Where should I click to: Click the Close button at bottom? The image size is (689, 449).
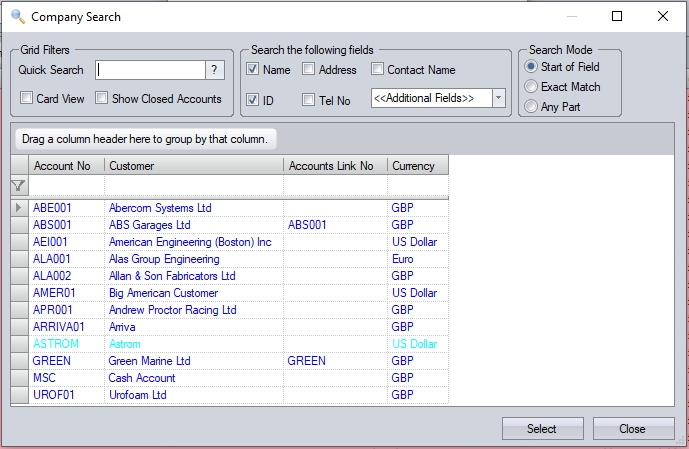pos(632,429)
